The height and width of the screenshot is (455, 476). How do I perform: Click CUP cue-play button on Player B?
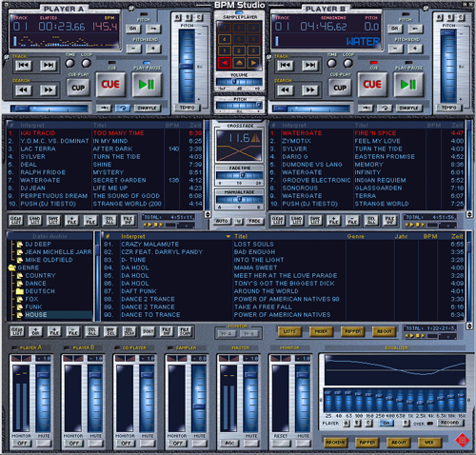(340, 88)
